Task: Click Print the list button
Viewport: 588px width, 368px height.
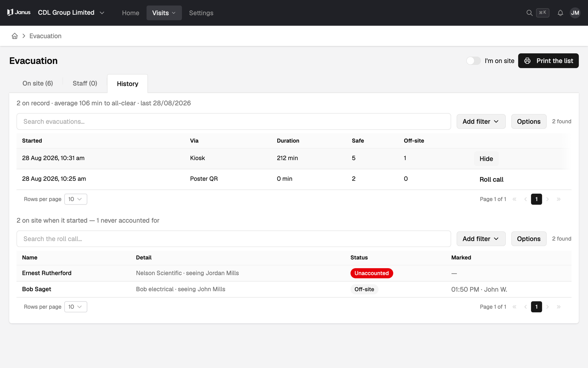Action: 548,61
